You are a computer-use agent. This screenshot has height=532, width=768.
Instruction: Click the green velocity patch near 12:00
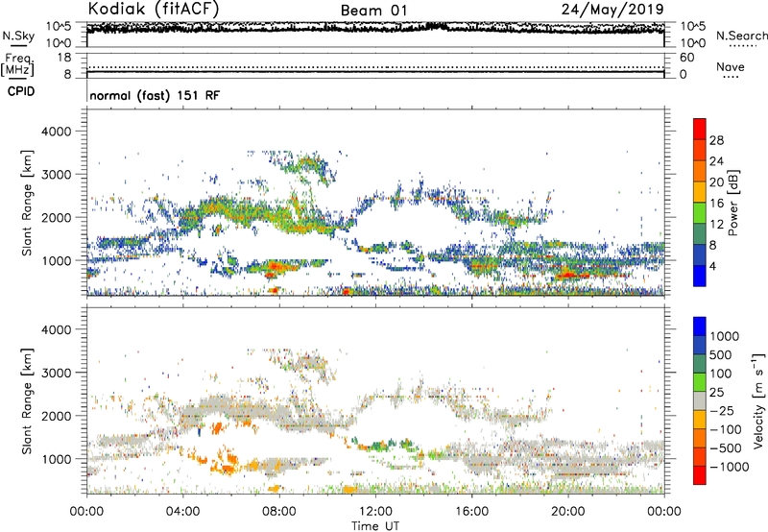[x=379, y=446]
